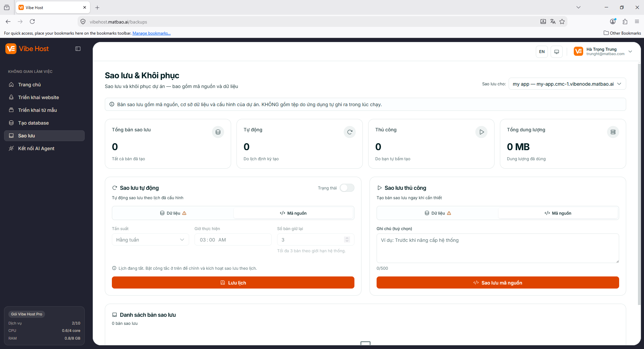Click the Số bản giữ lại stepper arrows
This screenshot has height=349, width=644.
[x=347, y=239]
